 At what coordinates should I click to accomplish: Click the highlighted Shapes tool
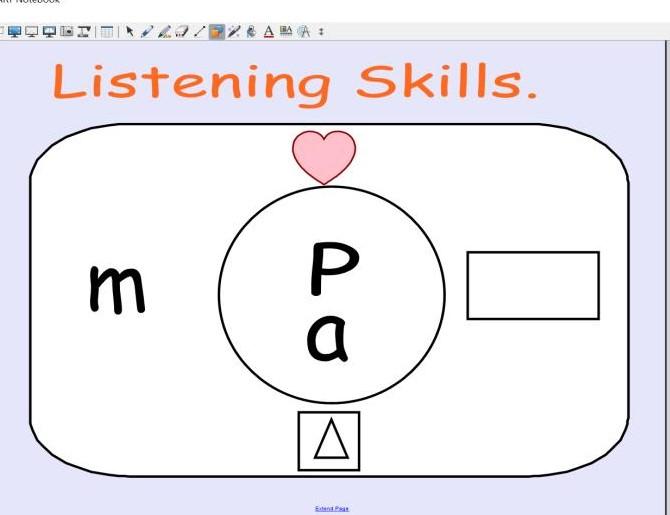[x=216, y=32]
